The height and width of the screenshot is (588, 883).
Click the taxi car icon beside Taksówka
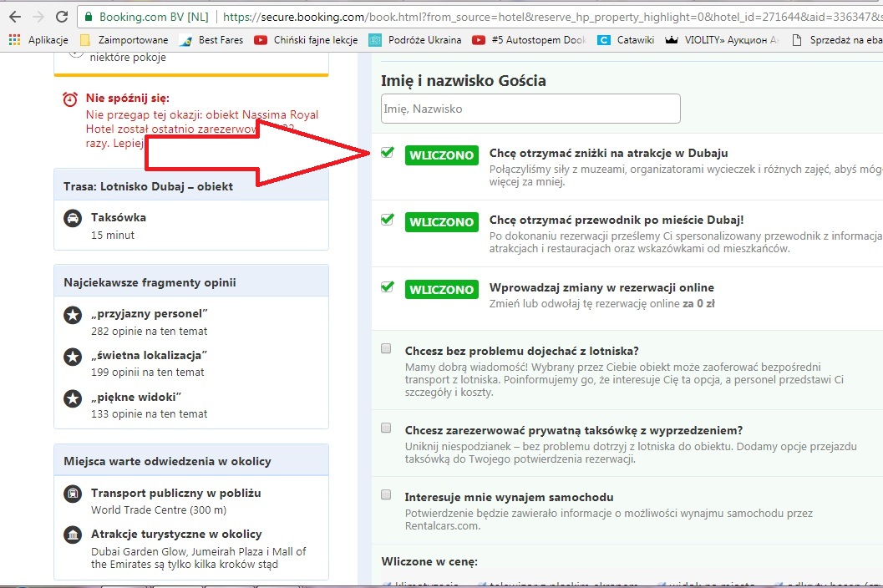coord(73,219)
